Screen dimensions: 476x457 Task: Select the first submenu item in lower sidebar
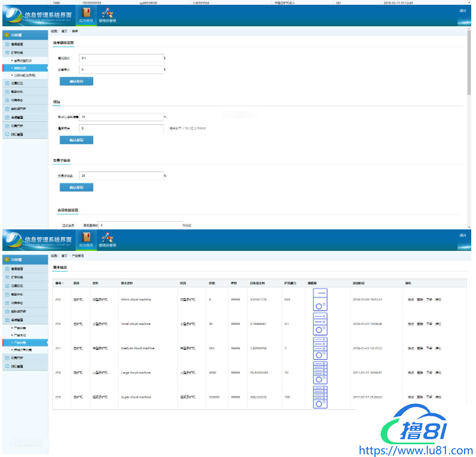tap(20, 329)
